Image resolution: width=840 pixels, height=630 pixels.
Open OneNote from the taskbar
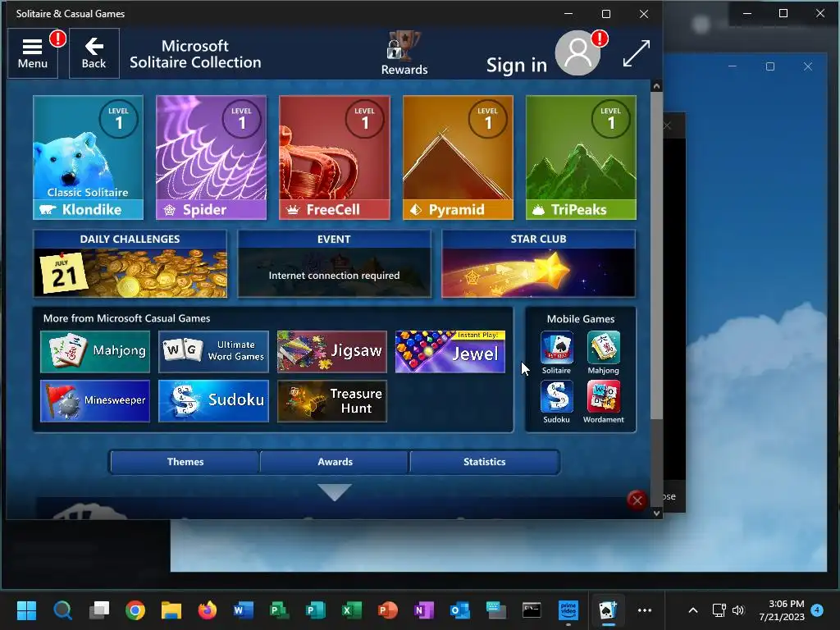click(x=424, y=610)
